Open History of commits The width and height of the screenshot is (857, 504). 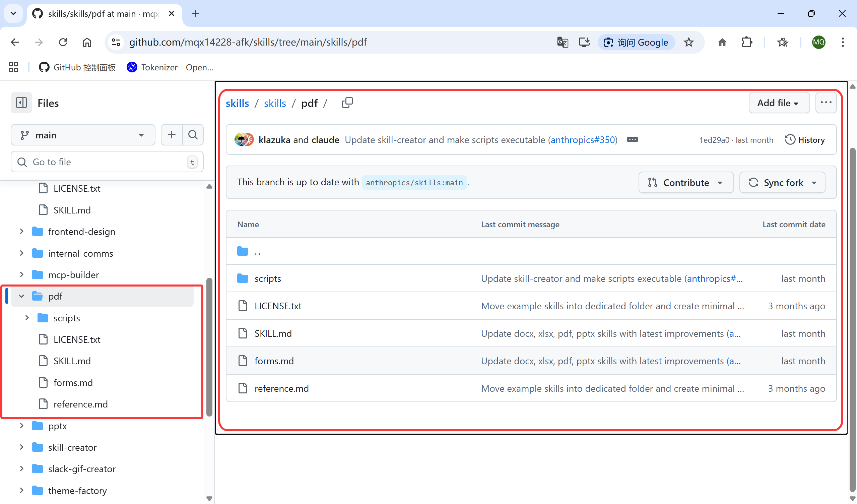tap(805, 140)
